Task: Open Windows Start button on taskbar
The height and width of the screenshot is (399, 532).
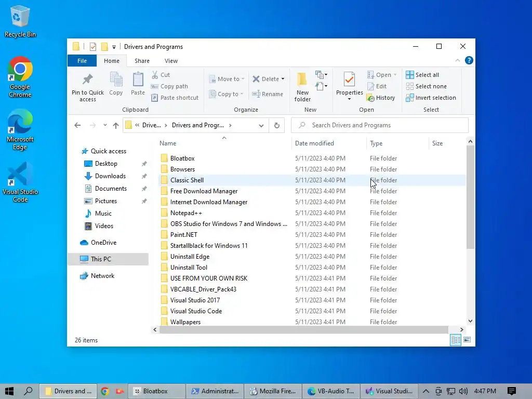Action: point(9,391)
